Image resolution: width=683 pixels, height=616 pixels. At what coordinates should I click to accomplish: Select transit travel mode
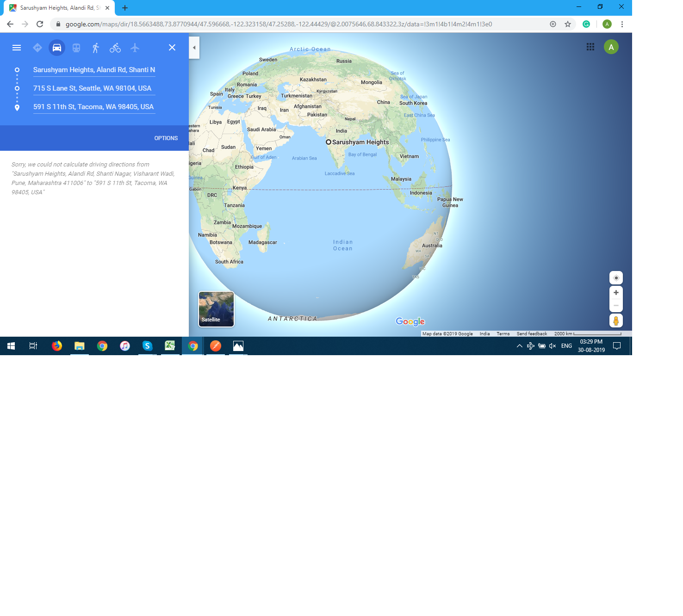click(x=76, y=48)
